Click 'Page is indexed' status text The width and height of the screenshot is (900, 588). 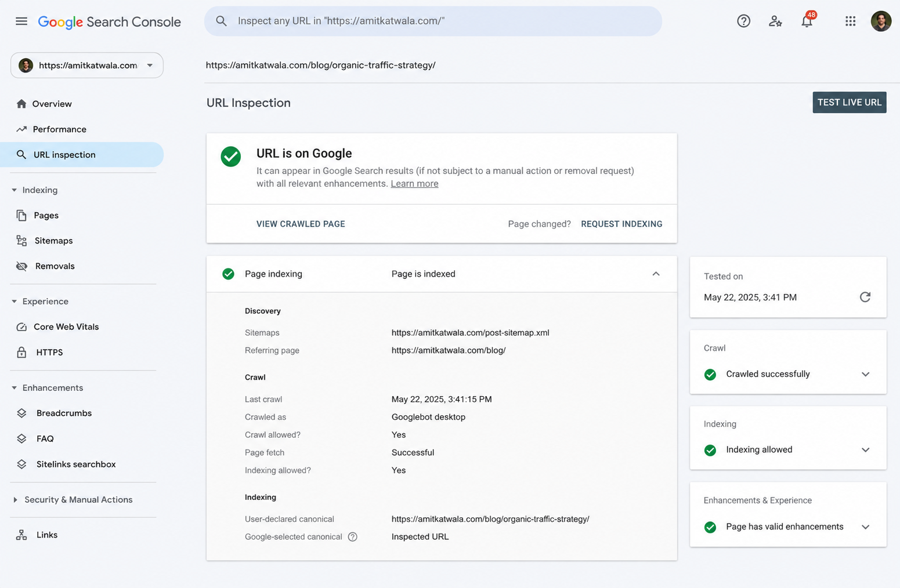click(x=423, y=274)
